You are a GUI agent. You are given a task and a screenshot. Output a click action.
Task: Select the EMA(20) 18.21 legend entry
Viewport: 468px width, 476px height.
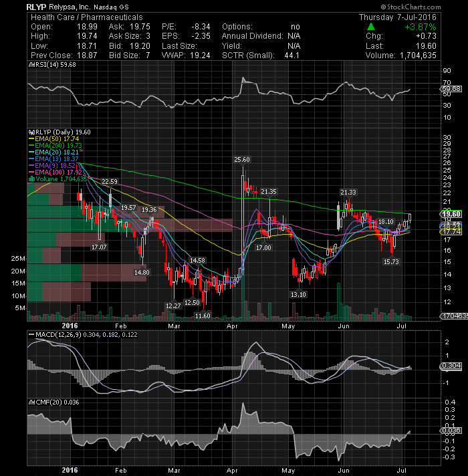coord(54,152)
